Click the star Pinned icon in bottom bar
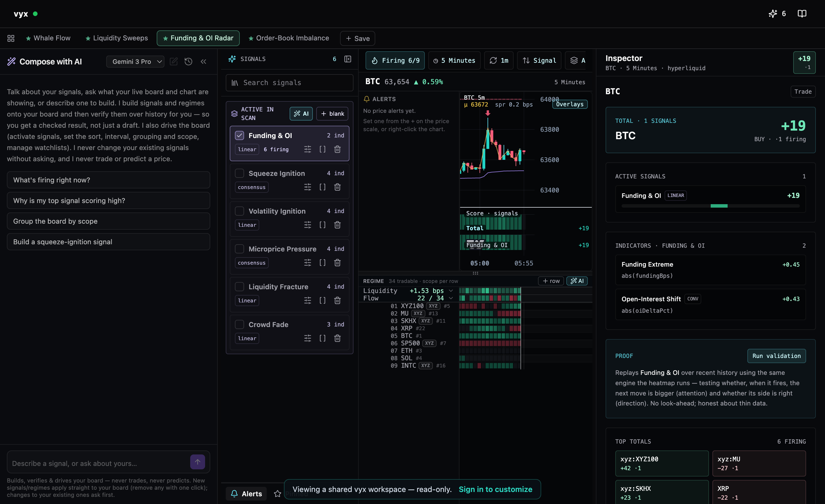 [x=278, y=494]
